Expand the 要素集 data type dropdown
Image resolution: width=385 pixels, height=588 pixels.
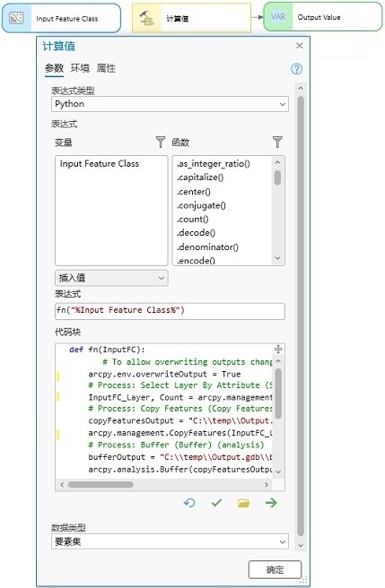[x=170, y=541]
